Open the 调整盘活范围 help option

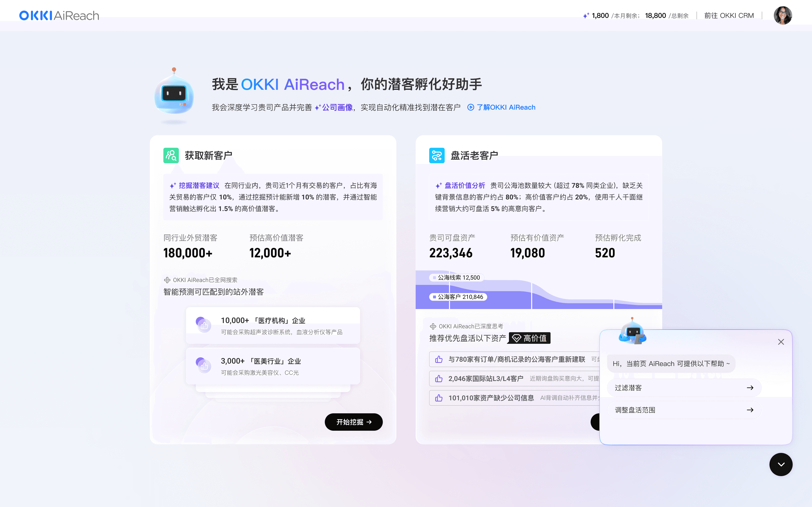684,410
